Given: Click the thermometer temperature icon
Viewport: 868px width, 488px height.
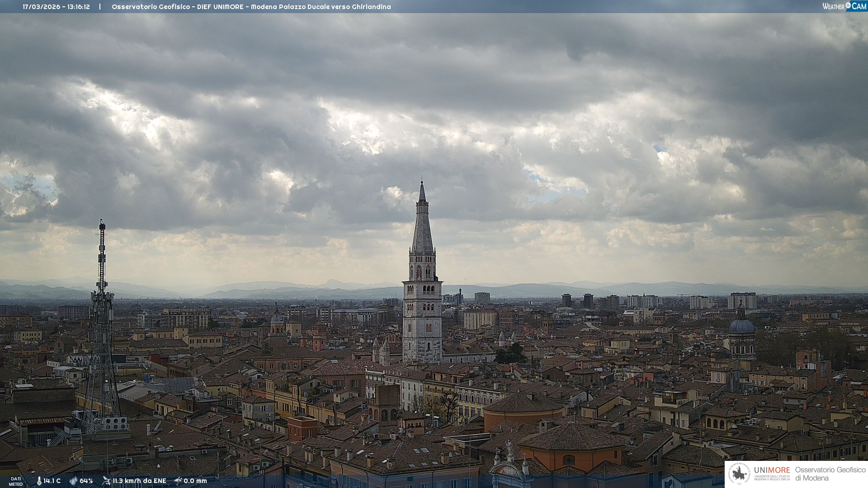Looking at the screenshot, I should (x=39, y=481).
